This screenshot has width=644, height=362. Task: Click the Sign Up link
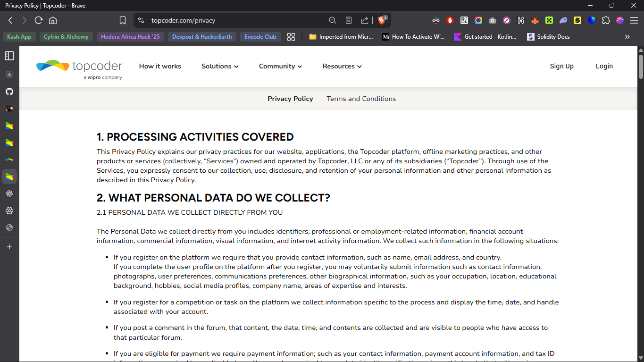[x=561, y=66]
